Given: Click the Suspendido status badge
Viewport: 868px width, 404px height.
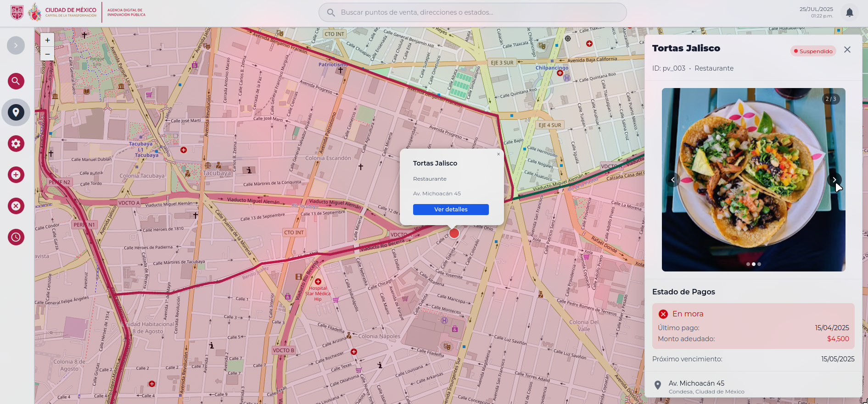Looking at the screenshot, I should click(x=813, y=51).
